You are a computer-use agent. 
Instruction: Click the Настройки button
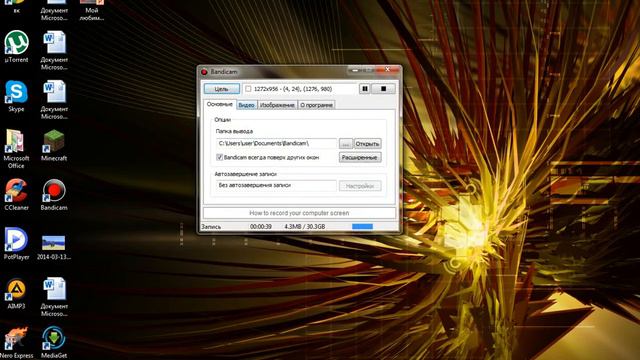[x=360, y=186]
